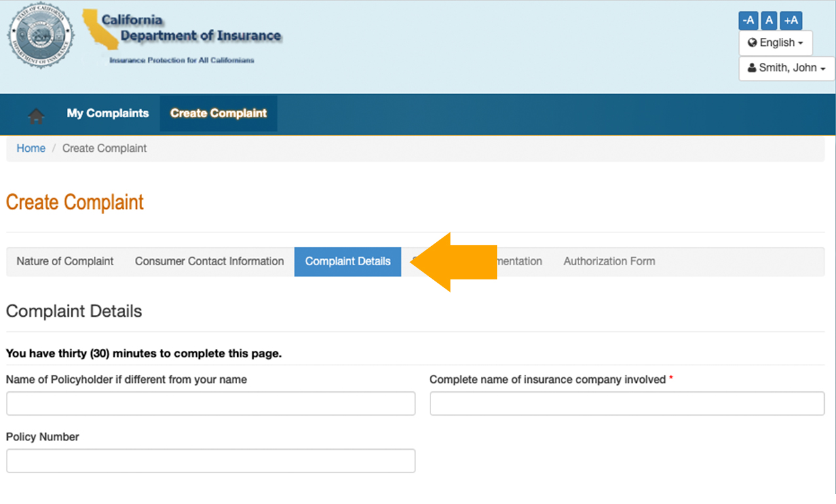Viewport: 836px width, 504px height.
Task: Open the Authorization Form tab
Action: tap(609, 261)
